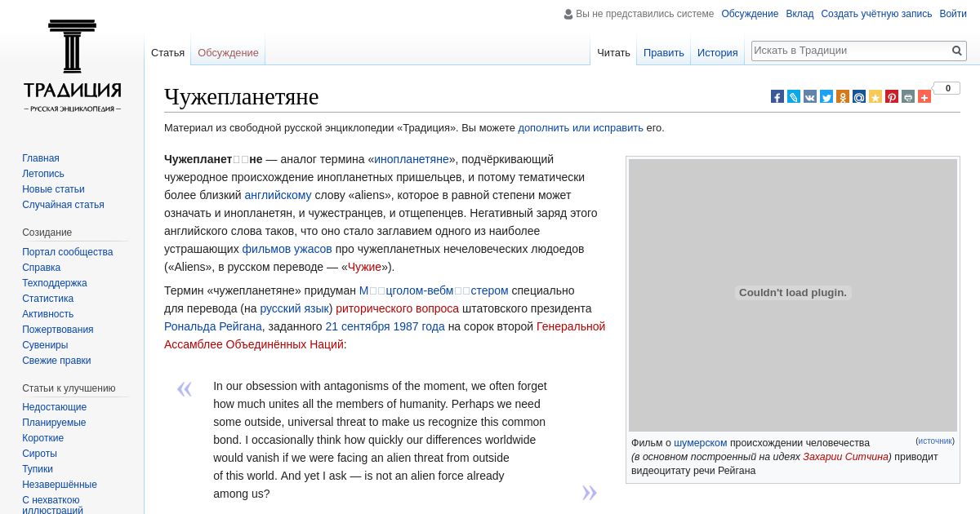Open Сироты in sidebar
Viewport: 980px width, 514px height.
(x=39, y=454)
